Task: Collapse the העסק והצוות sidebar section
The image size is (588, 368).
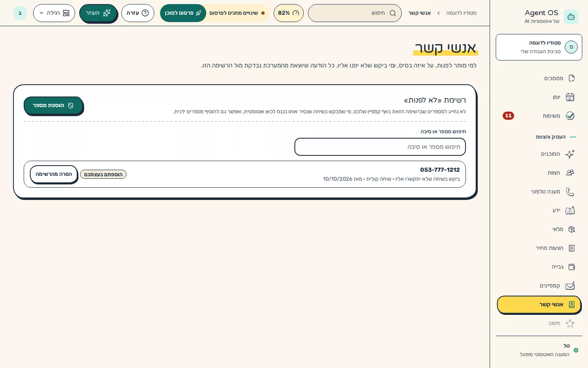Action: [x=556, y=137]
